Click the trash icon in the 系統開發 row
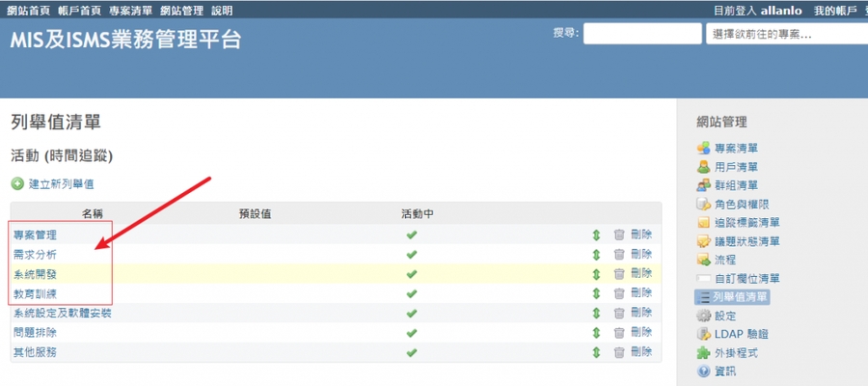The image size is (868, 386). point(619,274)
